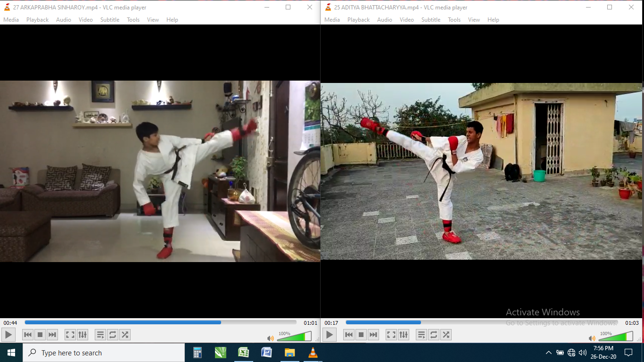The image size is (644, 362).
Task: Seek on left VLC window progress bar
Action: 161,322
